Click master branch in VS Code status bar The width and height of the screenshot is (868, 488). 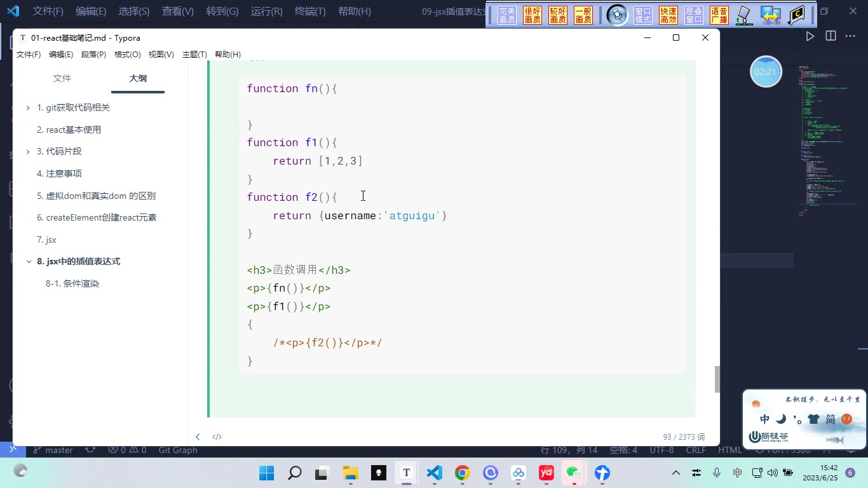coord(53,450)
